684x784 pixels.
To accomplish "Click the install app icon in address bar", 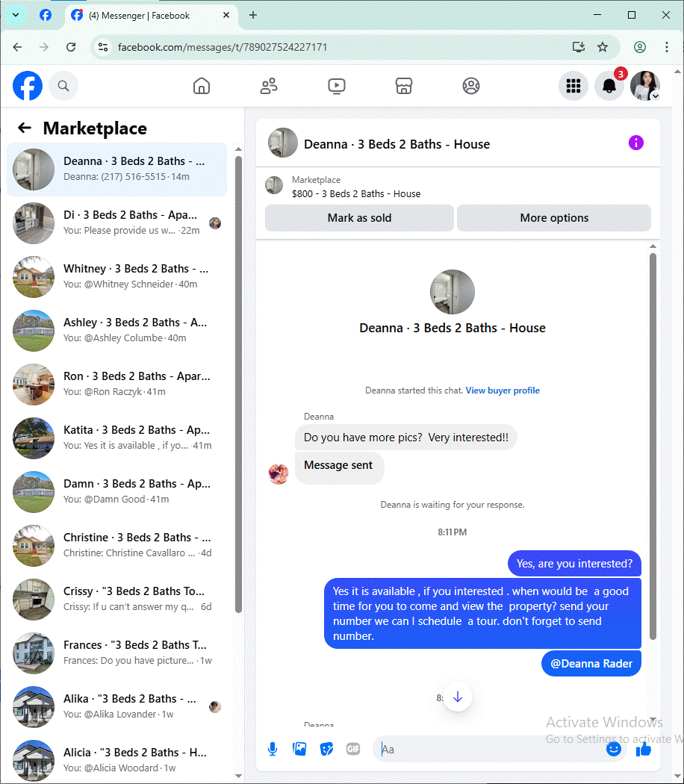I will (579, 47).
